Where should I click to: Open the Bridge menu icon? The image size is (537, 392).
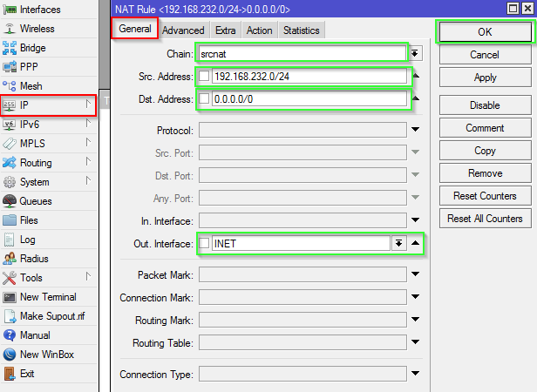[x=10, y=48]
